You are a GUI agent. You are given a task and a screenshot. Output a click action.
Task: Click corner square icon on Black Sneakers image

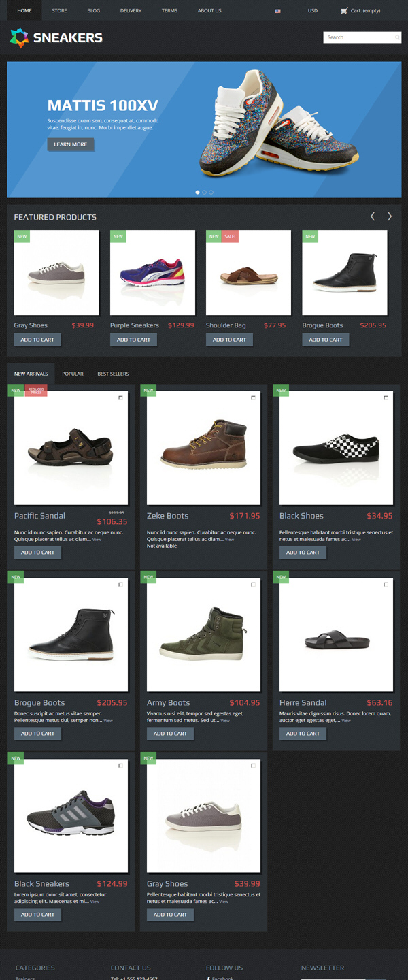coord(120,766)
